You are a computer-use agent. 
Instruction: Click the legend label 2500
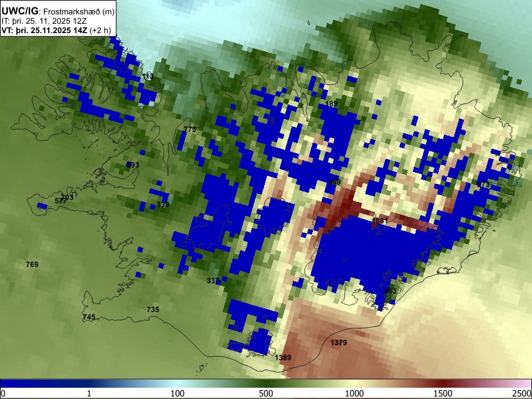[x=522, y=393]
